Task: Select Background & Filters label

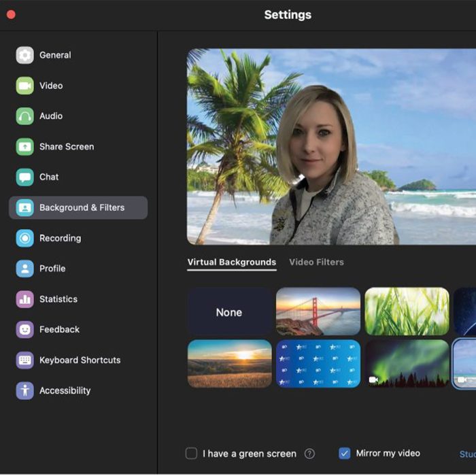Action: (82, 207)
